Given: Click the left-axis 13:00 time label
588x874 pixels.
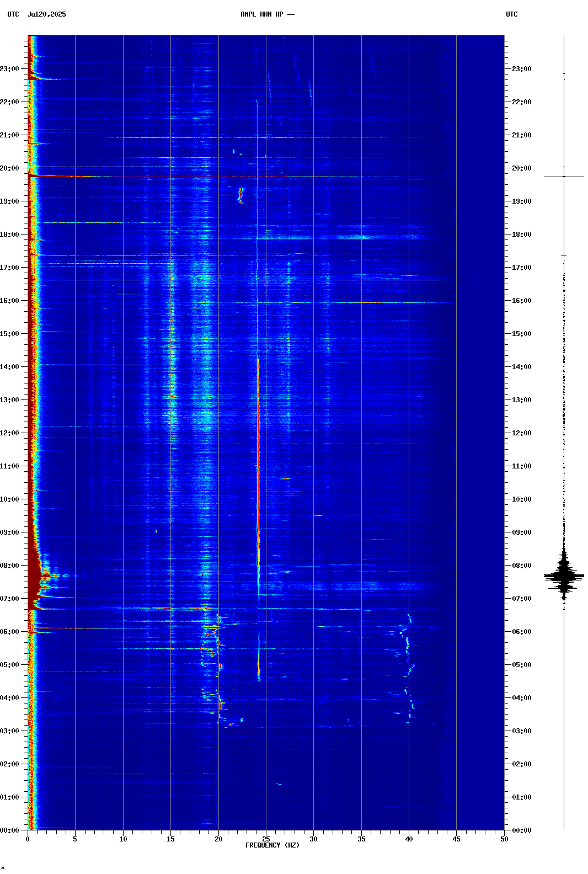Looking at the screenshot, I should (x=10, y=400).
